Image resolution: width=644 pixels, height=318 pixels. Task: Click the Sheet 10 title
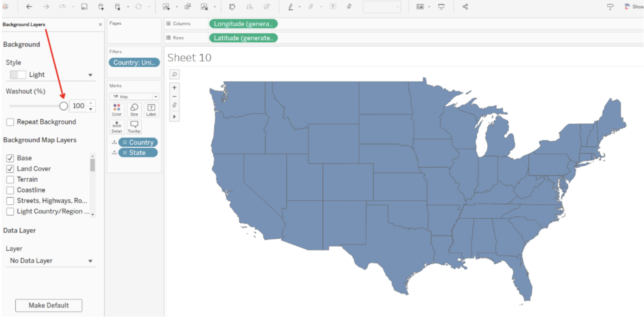point(189,57)
